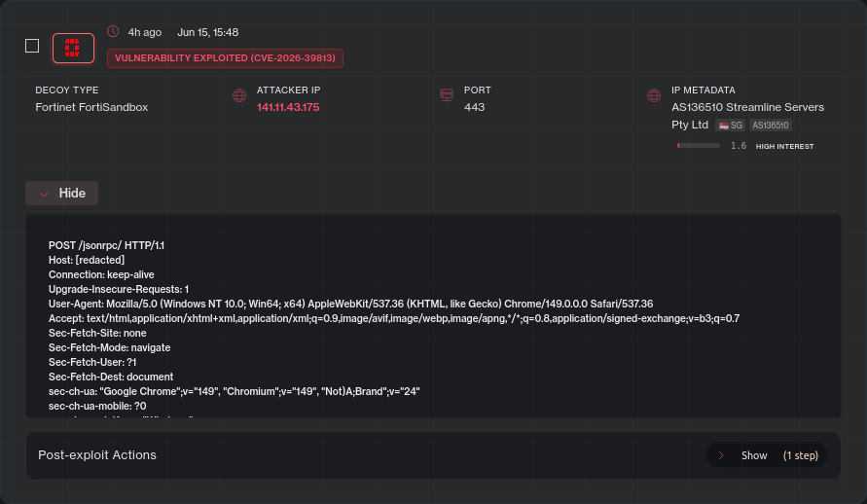Click the HIGH INTEREST label
Viewport: 867px width, 504px height.
(x=784, y=147)
